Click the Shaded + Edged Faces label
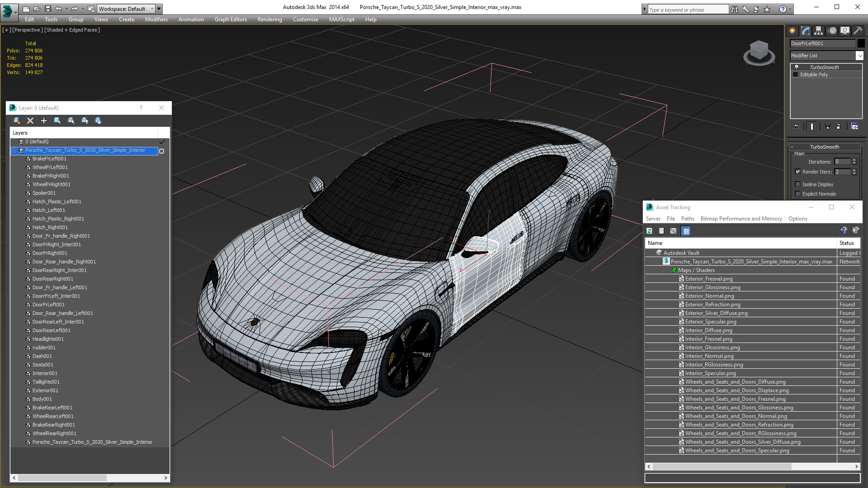 pos(72,30)
